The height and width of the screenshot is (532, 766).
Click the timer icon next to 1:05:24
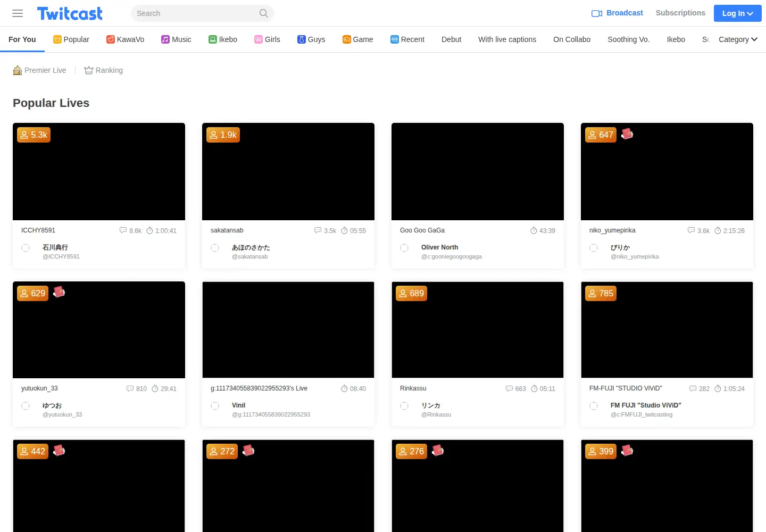[x=718, y=388]
